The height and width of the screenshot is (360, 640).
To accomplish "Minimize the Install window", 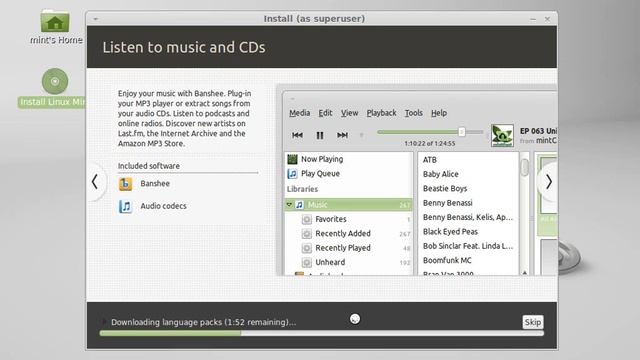I will [x=533, y=19].
